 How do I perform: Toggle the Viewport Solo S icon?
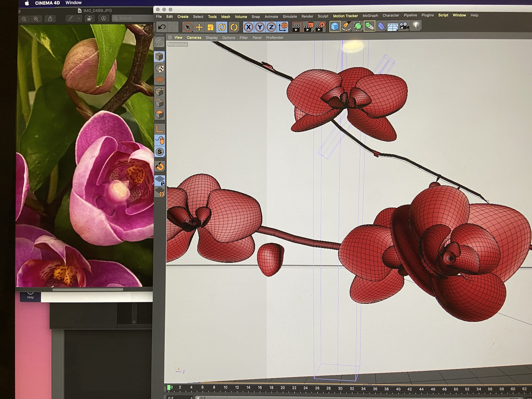click(x=160, y=152)
